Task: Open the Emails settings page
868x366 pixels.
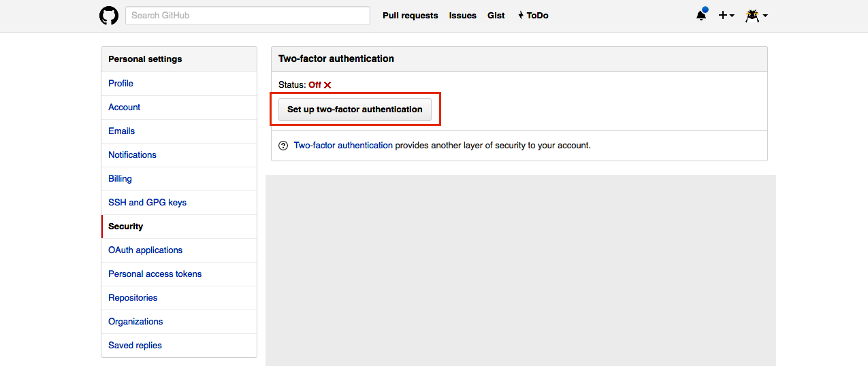Action: click(179, 131)
